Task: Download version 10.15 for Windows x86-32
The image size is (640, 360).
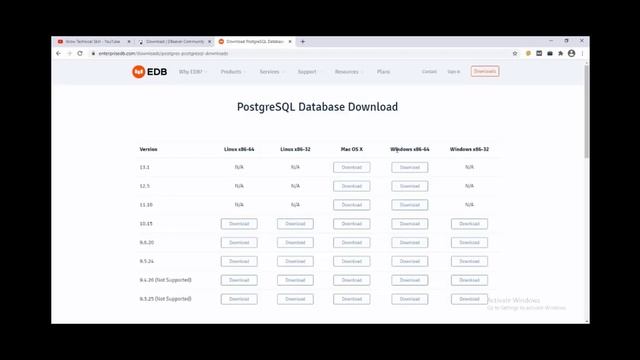Action: [469, 224]
